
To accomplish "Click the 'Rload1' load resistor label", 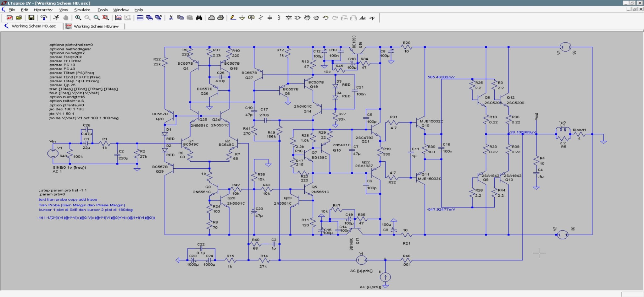I will 580,130.
